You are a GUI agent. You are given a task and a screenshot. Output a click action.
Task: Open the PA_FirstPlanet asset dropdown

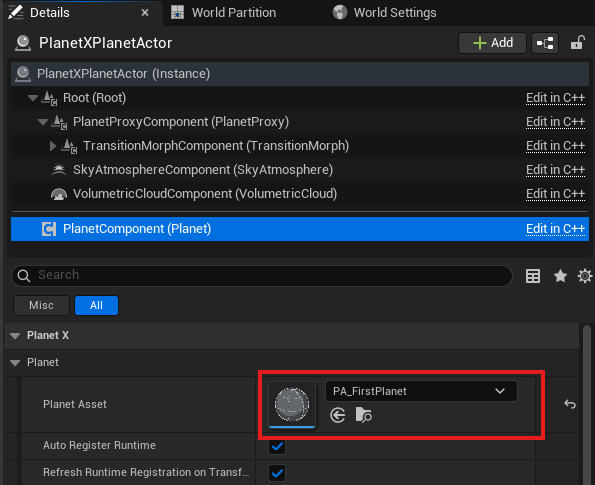point(421,391)
